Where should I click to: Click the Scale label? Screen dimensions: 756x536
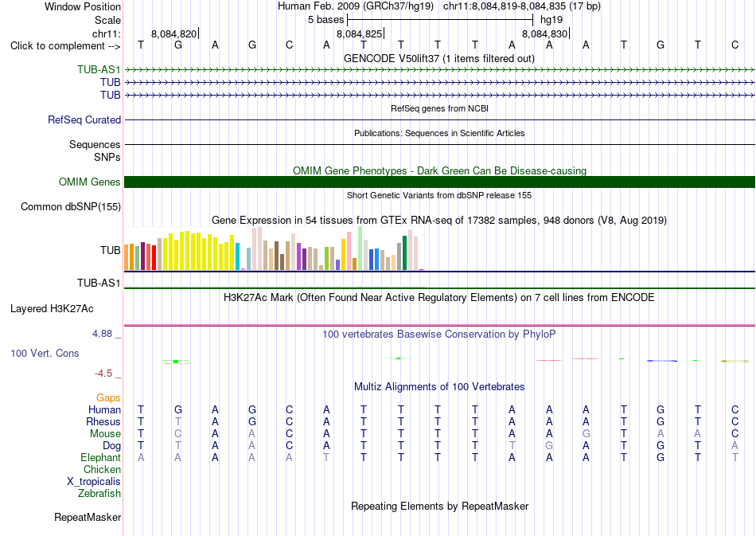tap(107, 20)
